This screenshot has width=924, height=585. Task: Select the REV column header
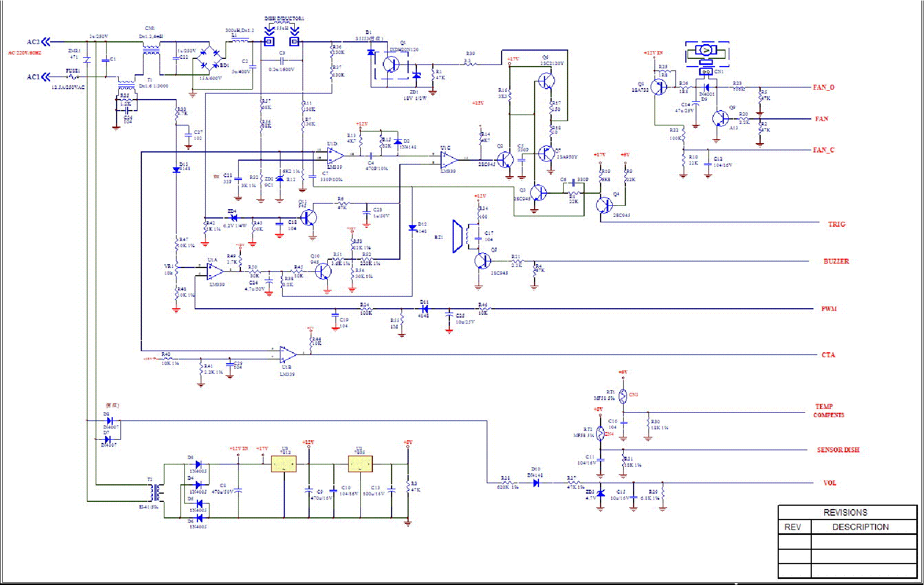pos(795,527)
